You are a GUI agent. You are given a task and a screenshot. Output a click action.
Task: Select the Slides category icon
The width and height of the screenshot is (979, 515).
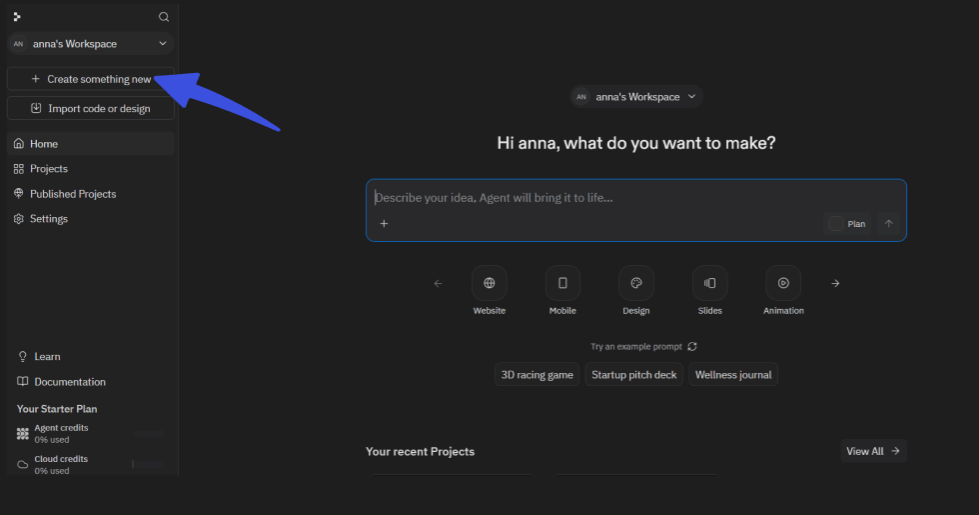coord(710,283)
